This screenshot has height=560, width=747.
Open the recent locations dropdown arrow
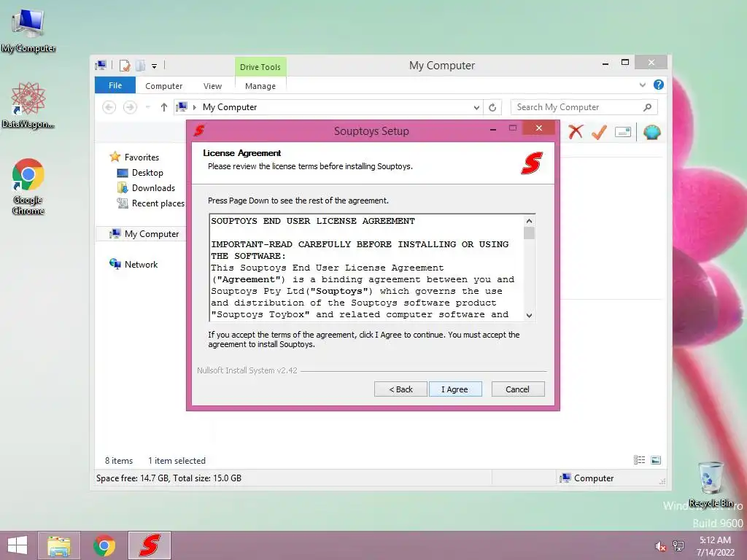point(147,107)
